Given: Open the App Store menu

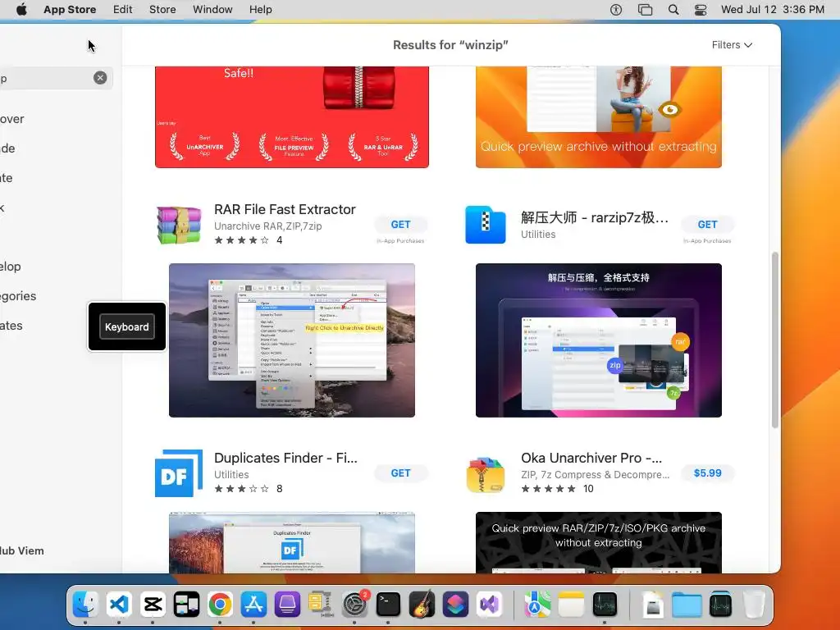Looking at the screenshot, I should pyautogui.click(x=70, y=9).
